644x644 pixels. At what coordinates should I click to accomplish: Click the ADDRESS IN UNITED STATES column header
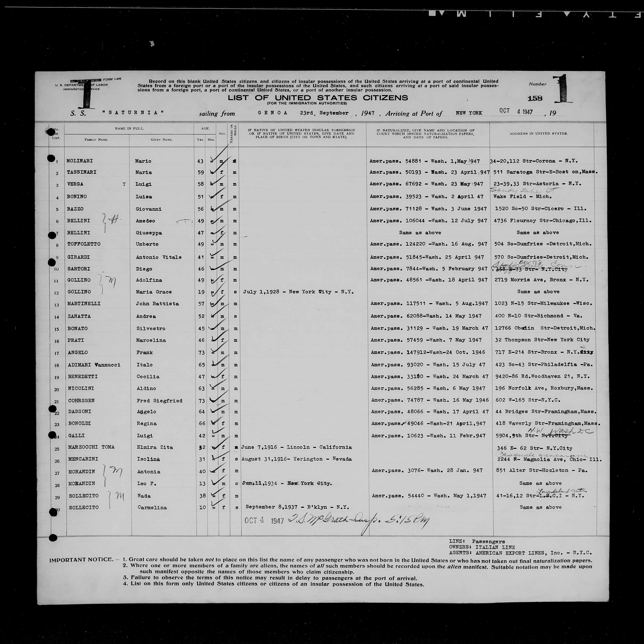point(538,133)
